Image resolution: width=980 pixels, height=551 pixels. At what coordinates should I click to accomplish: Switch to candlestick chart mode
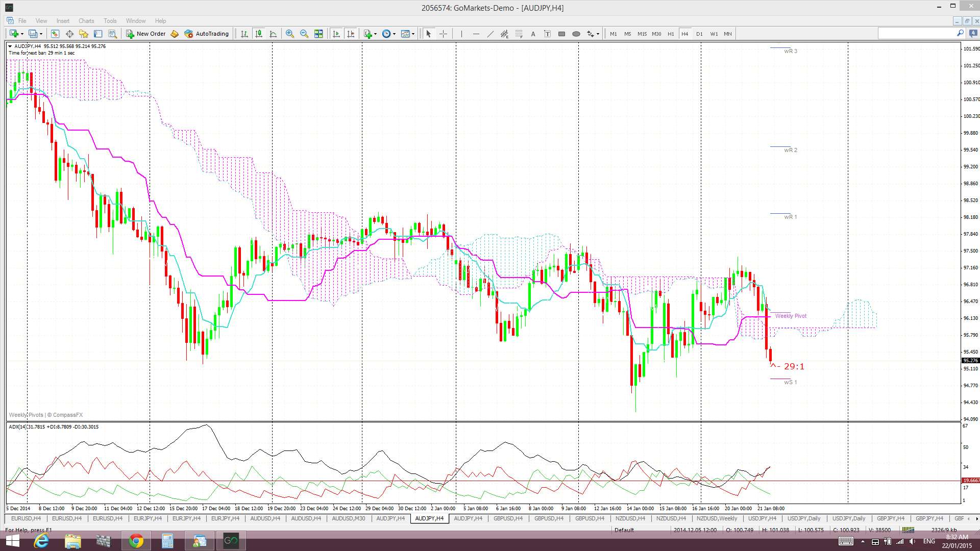pyautogui.click(x=259, y=34)
